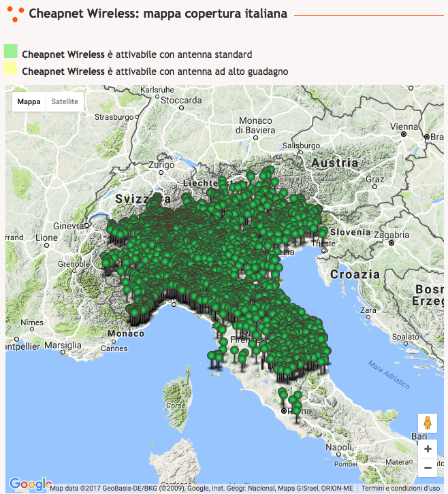Screen dimensions: 448x494
Task: Click the Monaco di Baviera label
Action: click(255, 125)
